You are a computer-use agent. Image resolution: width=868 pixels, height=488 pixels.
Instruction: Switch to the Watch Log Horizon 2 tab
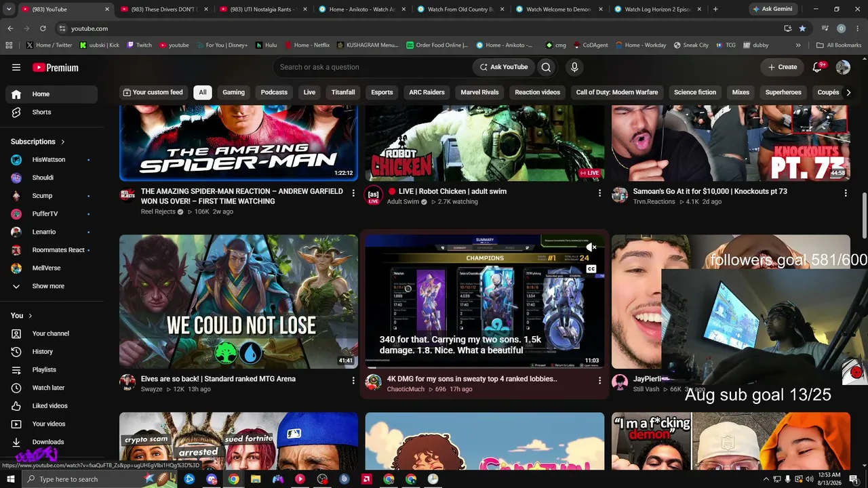(x=656, y=9)
